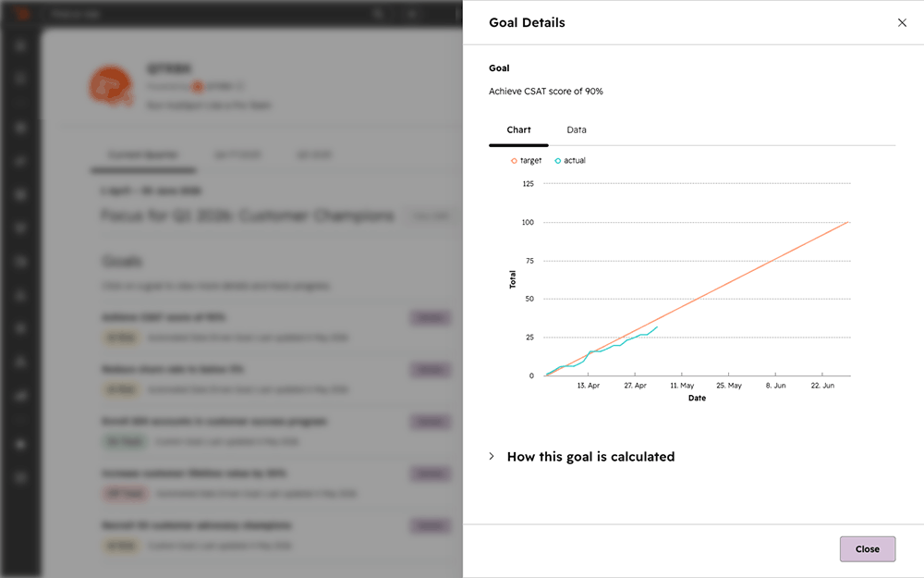Click the orange app logo in top-left corner
The height and width of the screenshot is (578, 924).
22,13
